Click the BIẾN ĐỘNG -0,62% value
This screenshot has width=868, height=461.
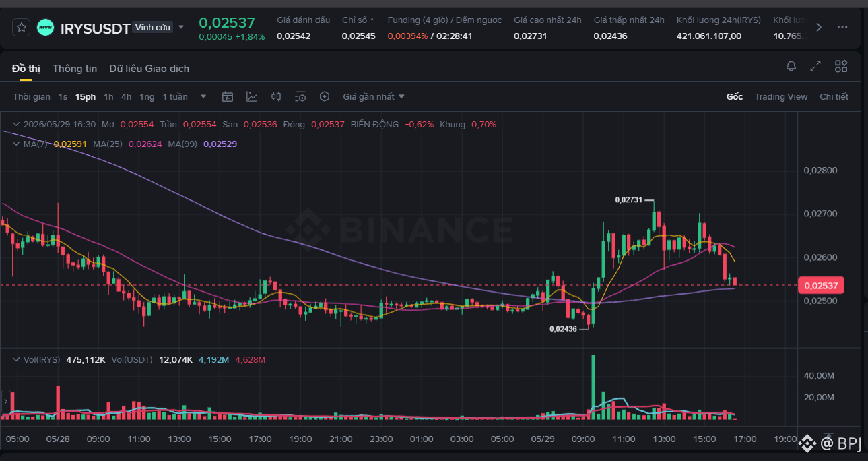[419, 125]
